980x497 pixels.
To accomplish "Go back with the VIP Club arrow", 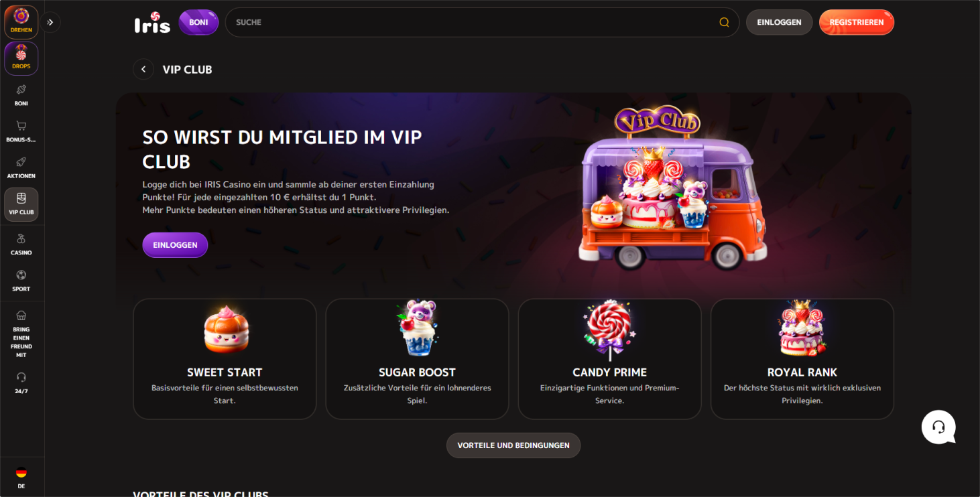I will click(x=143, y=70).
